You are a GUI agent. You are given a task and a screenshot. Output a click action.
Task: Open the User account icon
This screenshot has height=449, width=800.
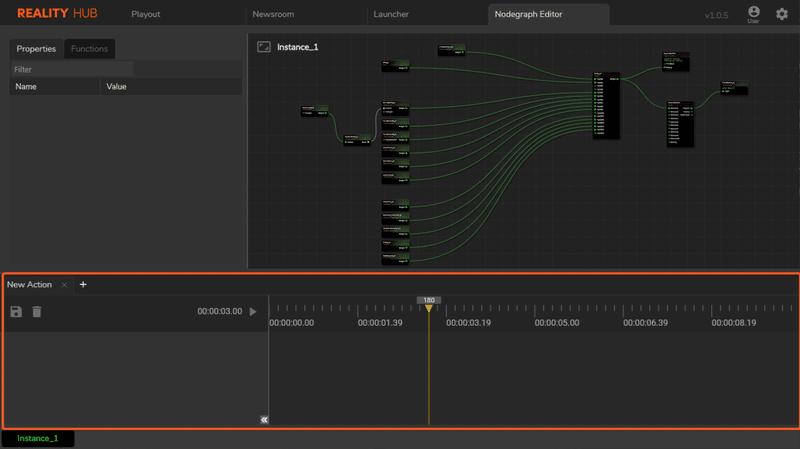tap(754, 14)
